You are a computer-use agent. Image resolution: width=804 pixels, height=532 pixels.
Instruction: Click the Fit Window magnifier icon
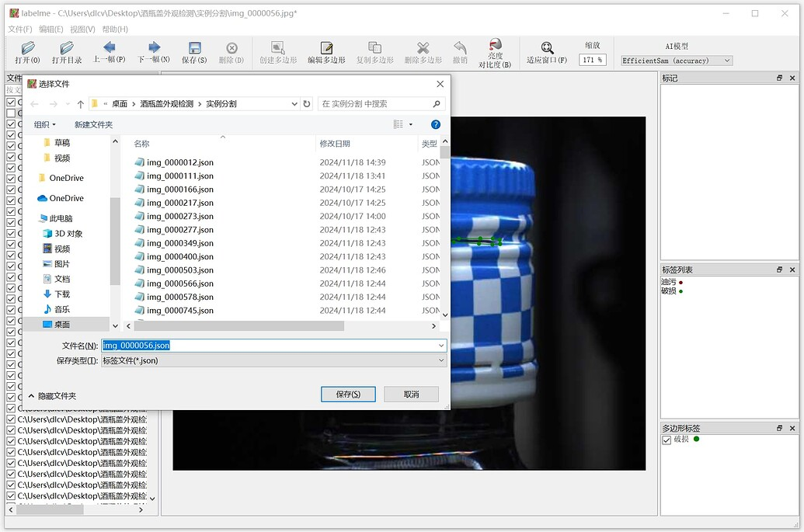click(x=547, y=47)
